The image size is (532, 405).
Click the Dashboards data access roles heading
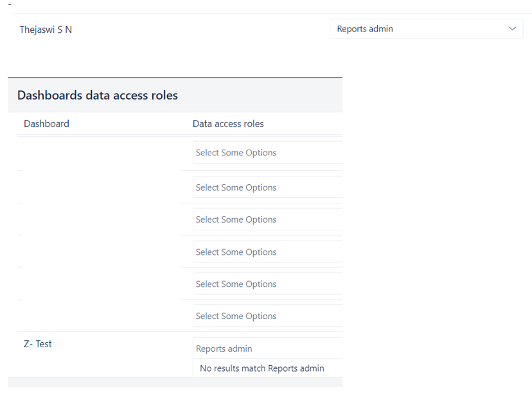coord(97,94)
